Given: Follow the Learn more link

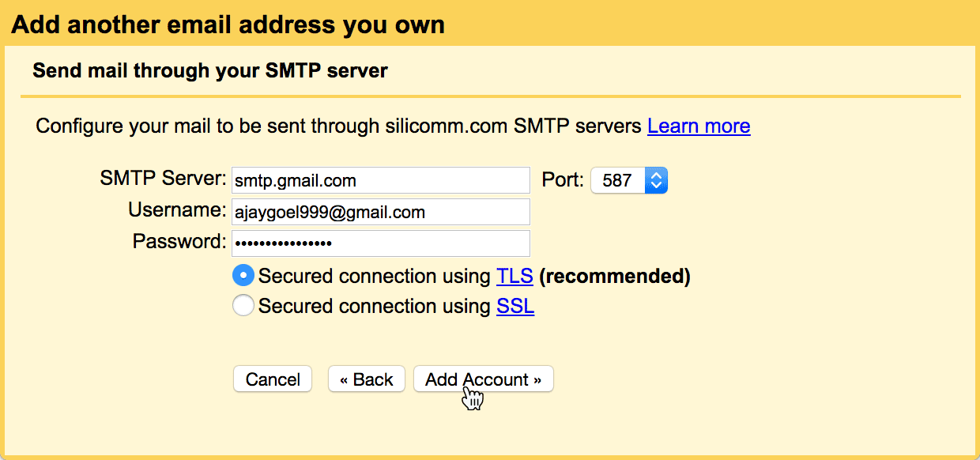Looking at the screenshot, I should coord(699,126).
